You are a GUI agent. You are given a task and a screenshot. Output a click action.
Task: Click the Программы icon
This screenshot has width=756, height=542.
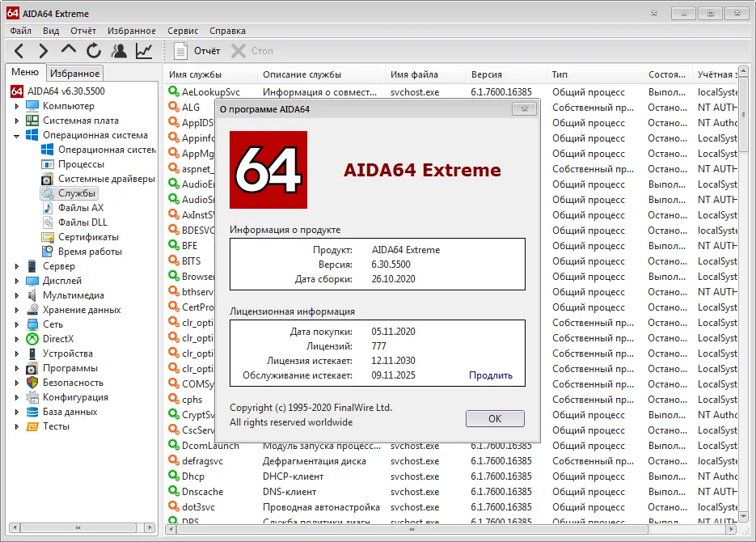coord(32,368)
